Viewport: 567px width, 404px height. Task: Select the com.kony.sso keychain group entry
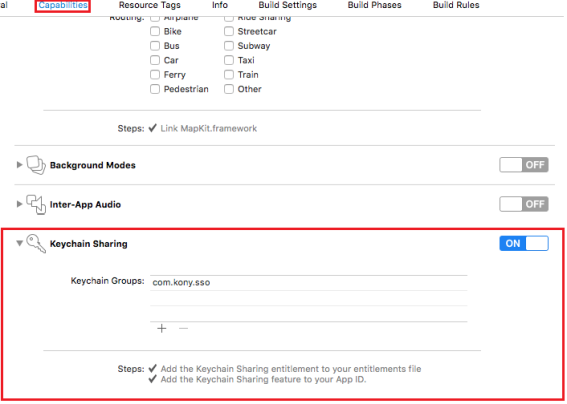pyautogui.click(x=308, y=282)
